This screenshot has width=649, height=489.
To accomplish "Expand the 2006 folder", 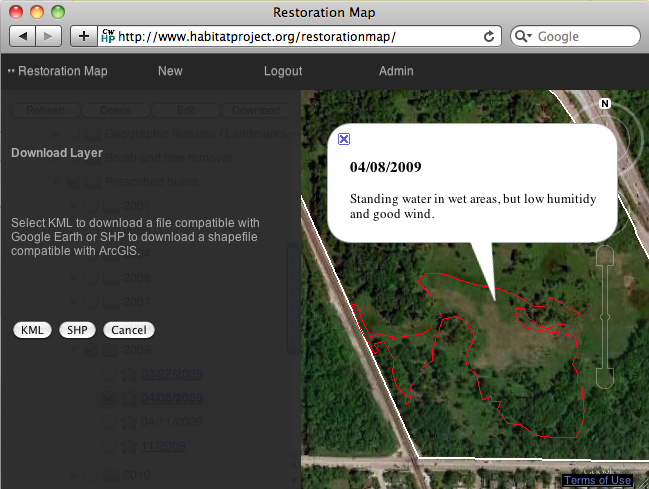I will pos(74,278).
